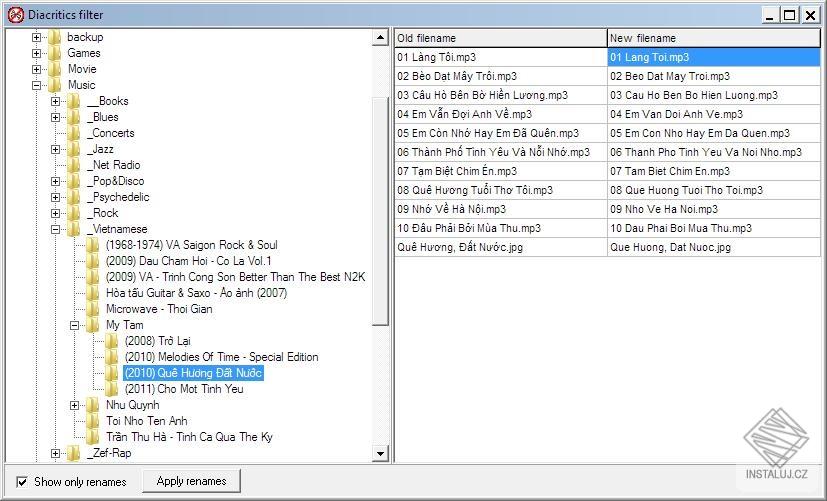827x501 pixels.
Task: Expand the Games folder node
Action: point(36,53)
